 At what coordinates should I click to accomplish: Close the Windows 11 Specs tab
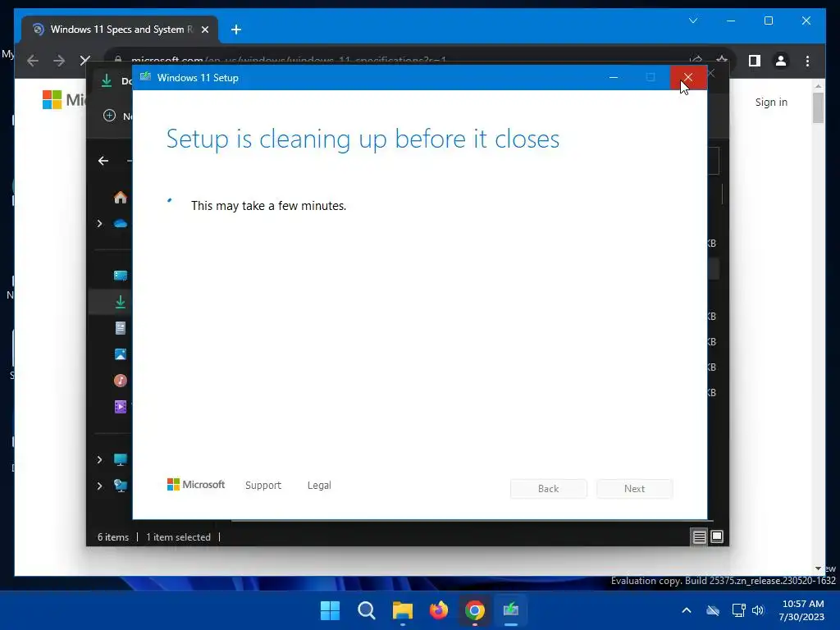tap(204, 30)
